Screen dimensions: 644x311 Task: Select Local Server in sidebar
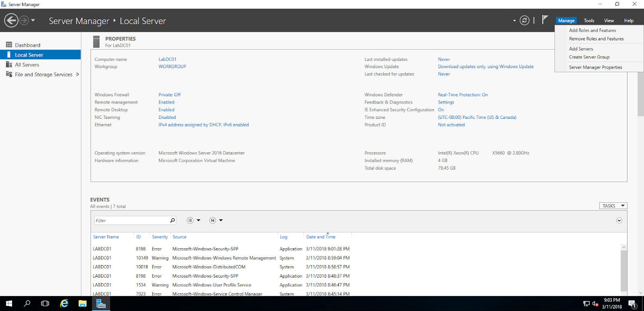click(40, 55)
